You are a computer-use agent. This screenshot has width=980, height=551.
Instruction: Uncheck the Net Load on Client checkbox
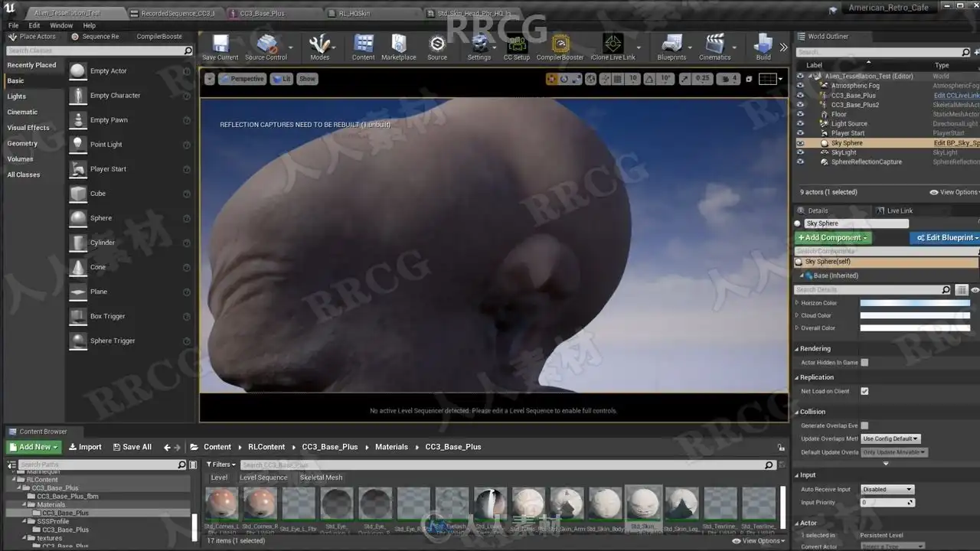point(864,391)
